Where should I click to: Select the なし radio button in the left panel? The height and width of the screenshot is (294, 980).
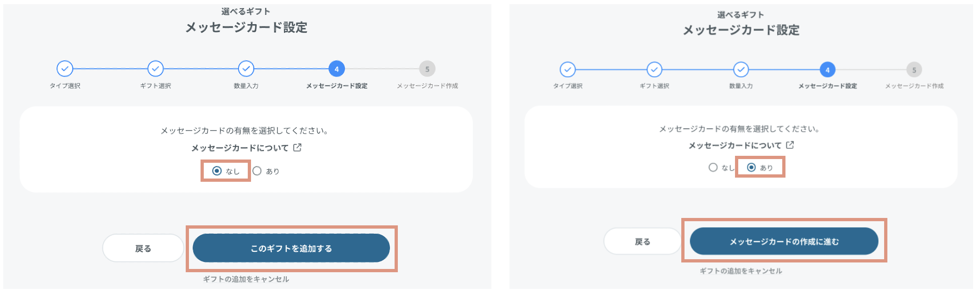tap(217, 171)
